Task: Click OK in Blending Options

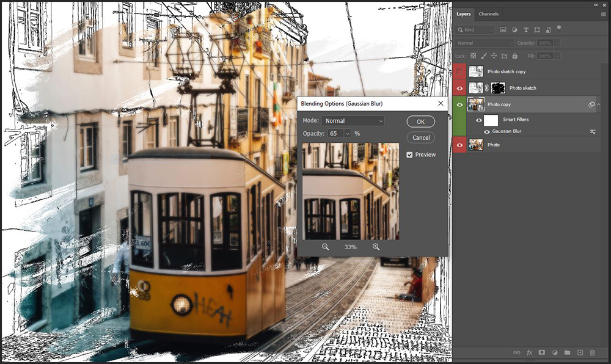Action: pos(421,122)
